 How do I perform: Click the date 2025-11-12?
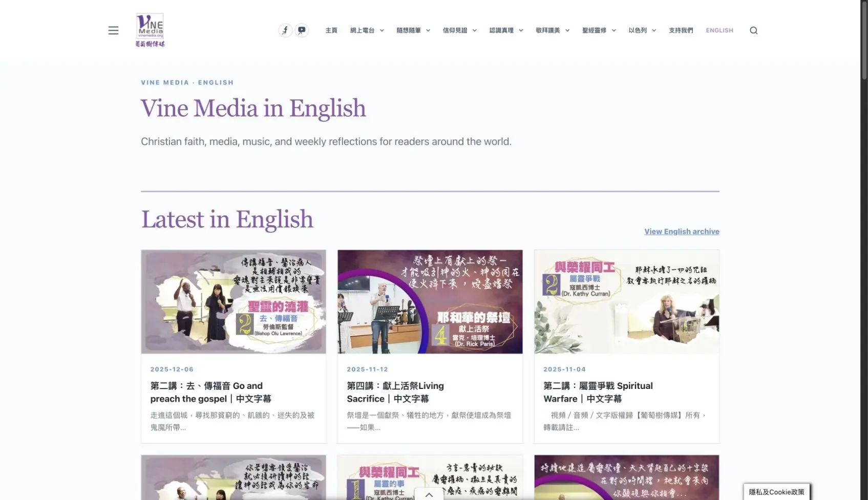pos(368,369)
